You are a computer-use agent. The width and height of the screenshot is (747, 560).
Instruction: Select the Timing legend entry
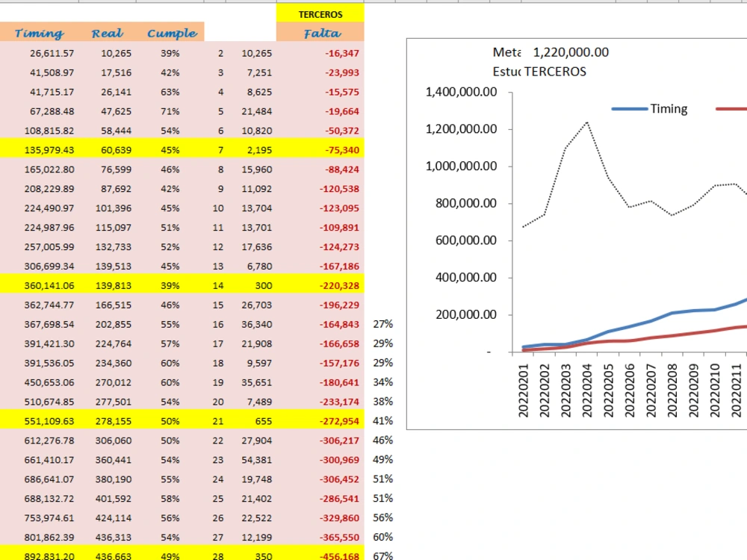pos(650,109)
